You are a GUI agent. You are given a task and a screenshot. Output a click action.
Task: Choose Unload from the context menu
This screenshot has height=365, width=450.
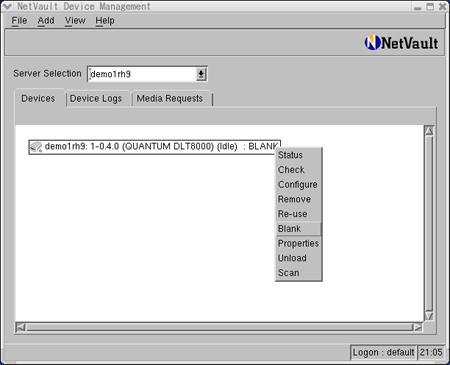298,258
